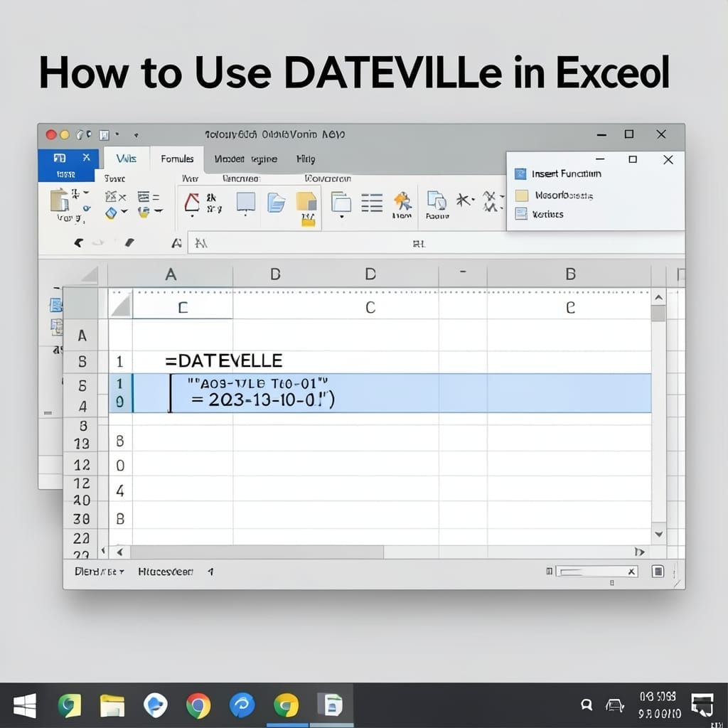Click the red triangle shape icon
This screenshot has width=728, height=728.
point(192,203)
